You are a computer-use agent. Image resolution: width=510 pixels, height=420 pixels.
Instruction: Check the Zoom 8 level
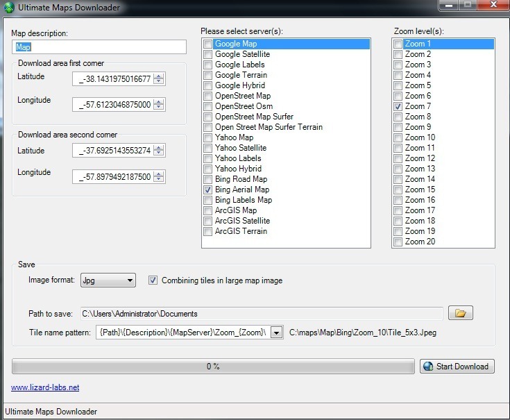point(398,117)
